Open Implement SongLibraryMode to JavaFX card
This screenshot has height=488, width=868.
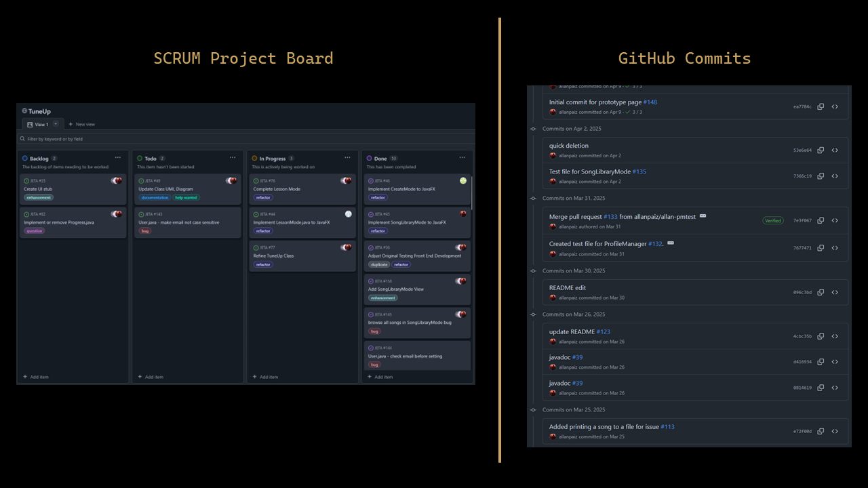(416, 223)
